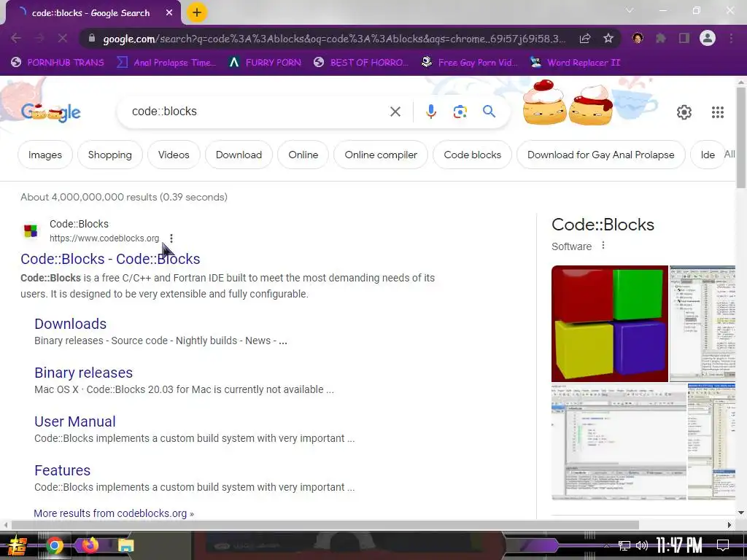747x560 pixels.
Task: Open more options for codeblocks.org result
Action: coord(171,238)
